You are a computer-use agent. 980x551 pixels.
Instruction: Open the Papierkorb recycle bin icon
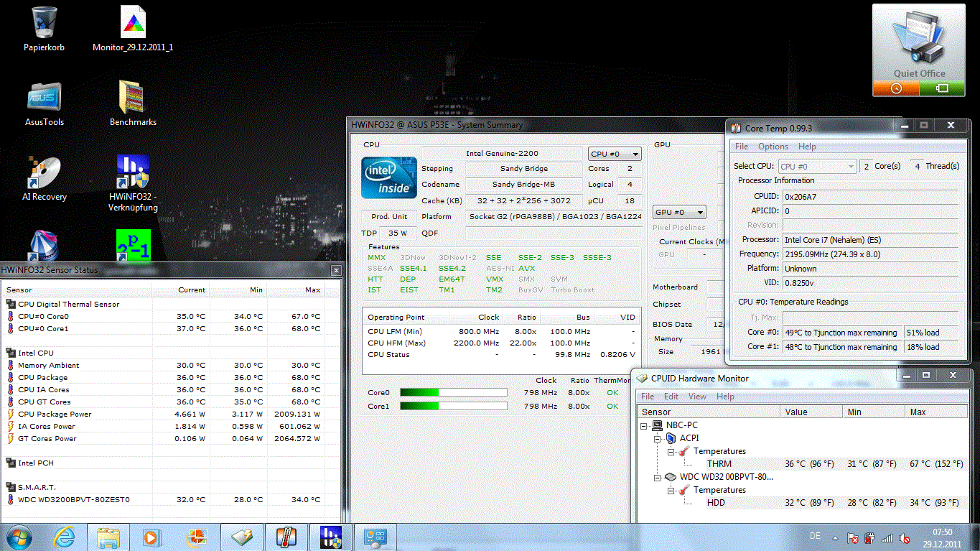click(x=44, y=24)
